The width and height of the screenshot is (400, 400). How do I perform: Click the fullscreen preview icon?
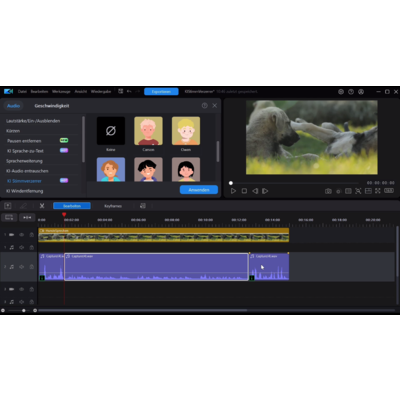[378, 191]
